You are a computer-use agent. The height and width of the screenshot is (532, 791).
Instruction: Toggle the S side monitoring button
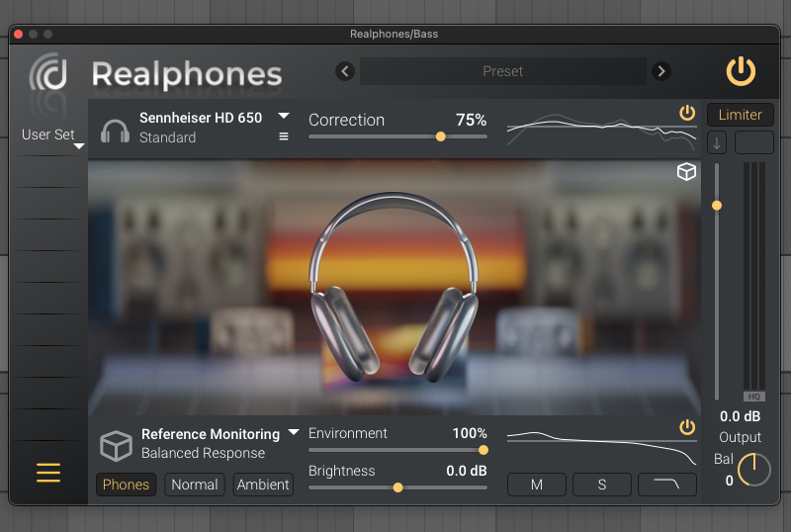click(x=602, y=485)
